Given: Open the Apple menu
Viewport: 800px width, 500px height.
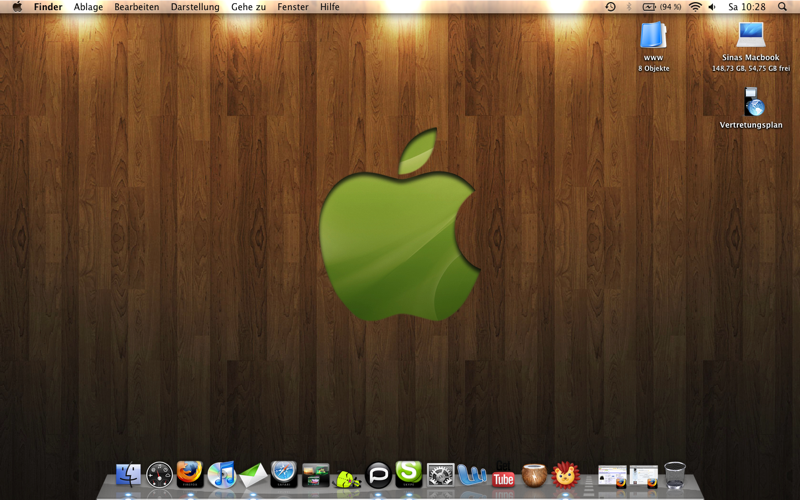Looking at the screenshot, I should [17, 7].
